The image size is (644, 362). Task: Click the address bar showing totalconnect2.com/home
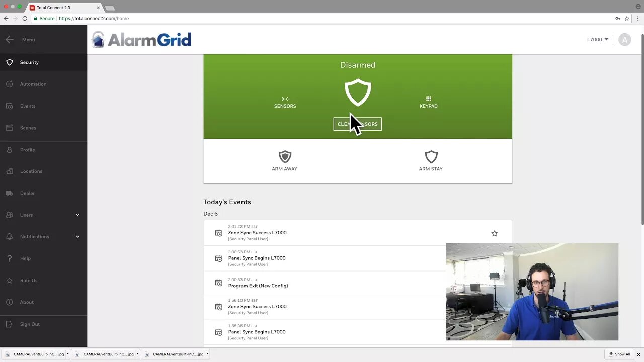(322, 19)
